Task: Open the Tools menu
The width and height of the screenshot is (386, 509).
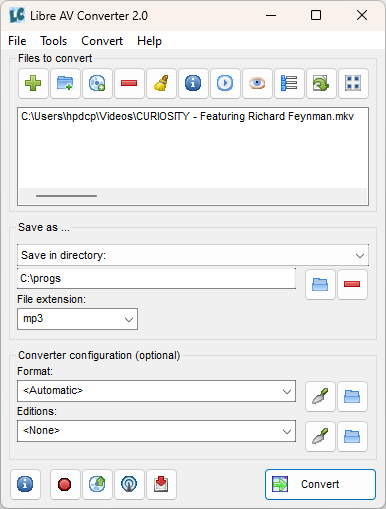Action: coord(54,41)
